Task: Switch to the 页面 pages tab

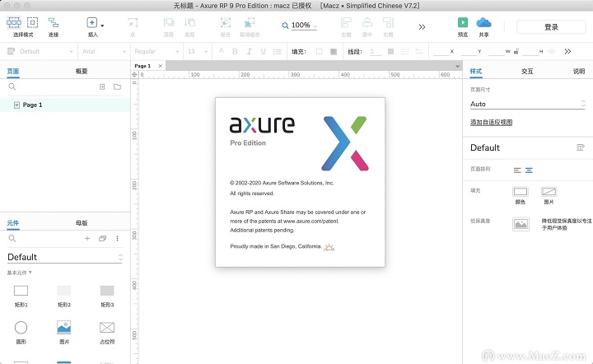Action: click(x=13, y=72)
